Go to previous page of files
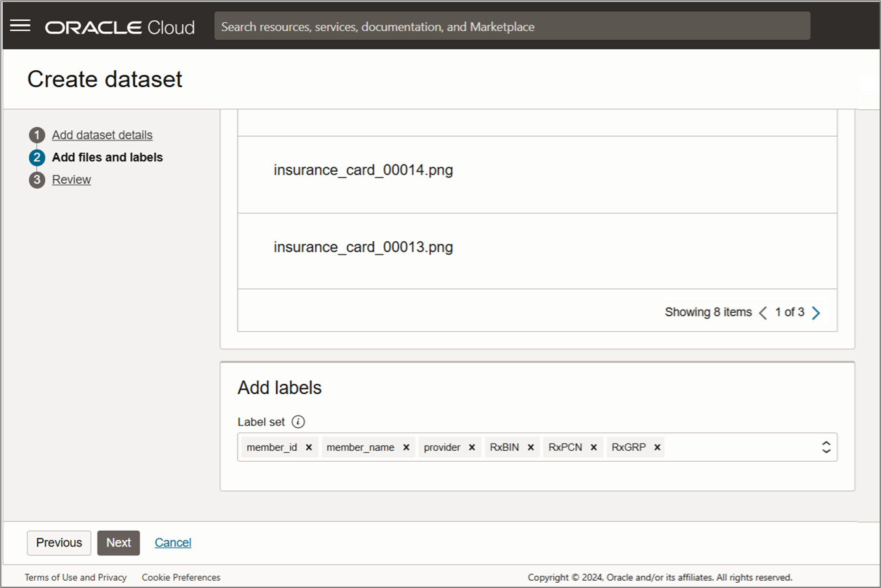 [x=763, y=312]
